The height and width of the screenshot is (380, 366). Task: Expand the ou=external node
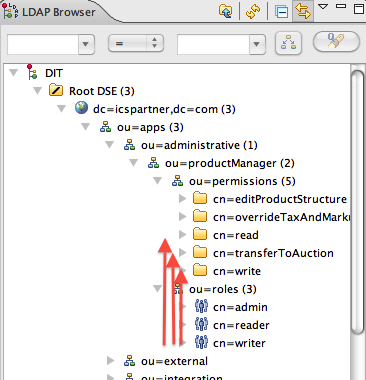coord(110,361)
